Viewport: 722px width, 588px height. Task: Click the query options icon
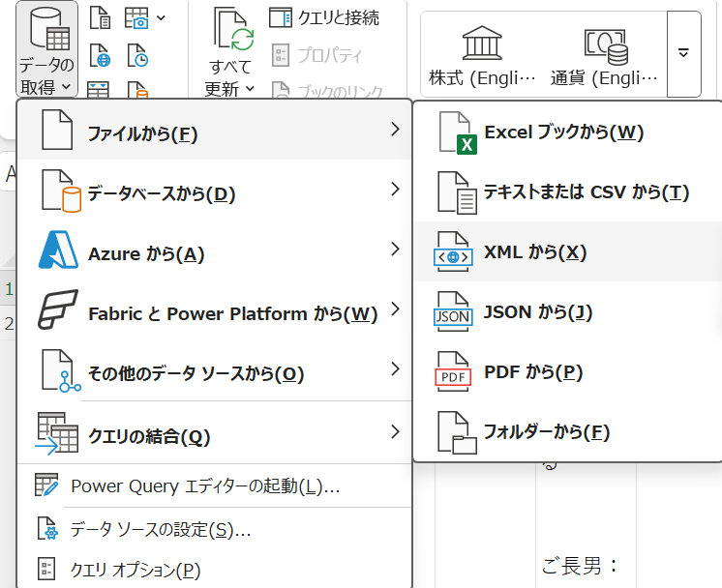(46, 569)
